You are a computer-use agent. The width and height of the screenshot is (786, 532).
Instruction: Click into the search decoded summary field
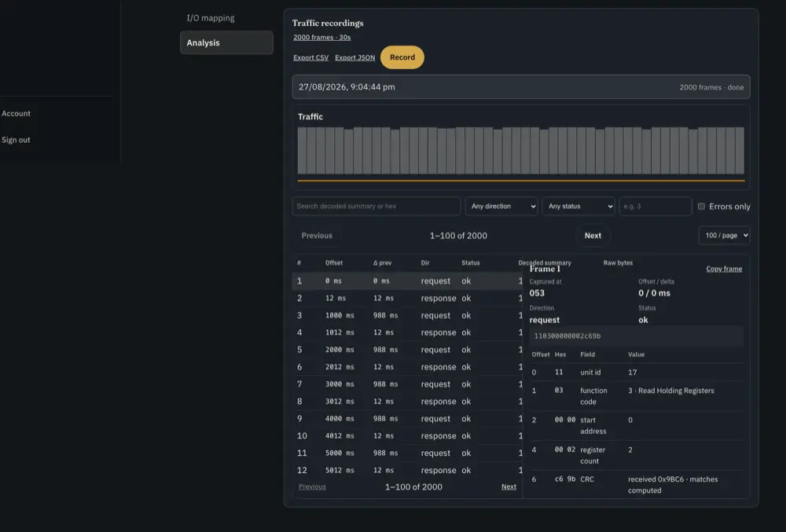376,206
